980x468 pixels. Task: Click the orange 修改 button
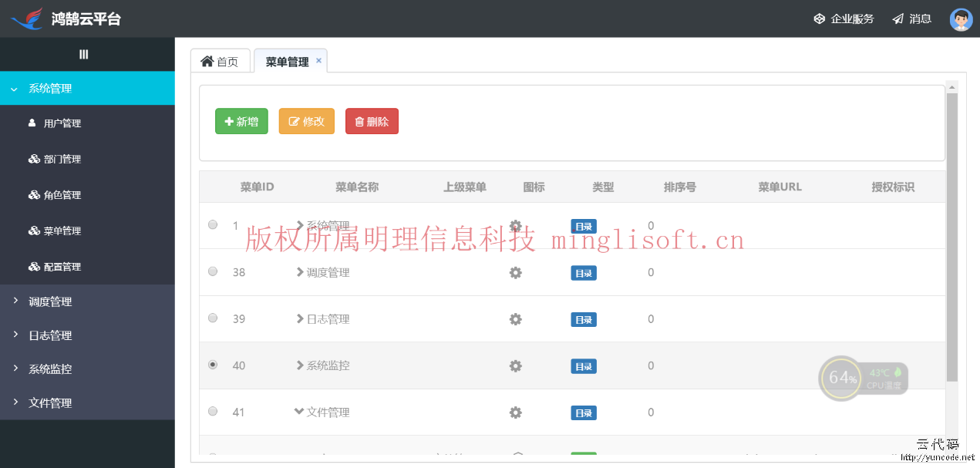click(306, 122)
